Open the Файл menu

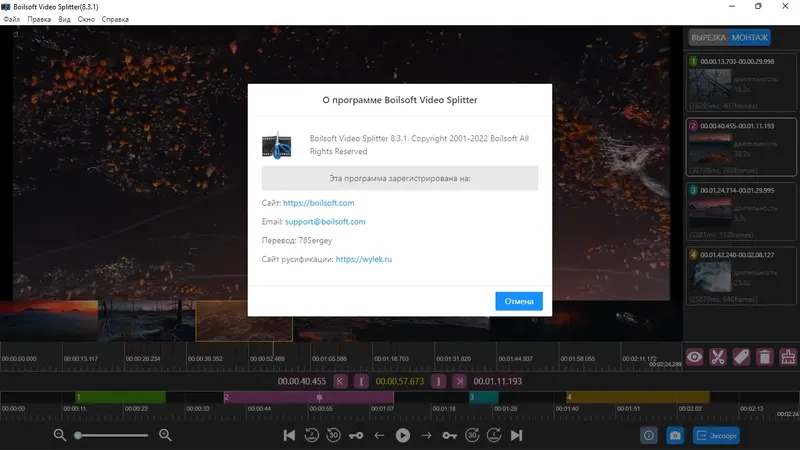coord(12,19)
